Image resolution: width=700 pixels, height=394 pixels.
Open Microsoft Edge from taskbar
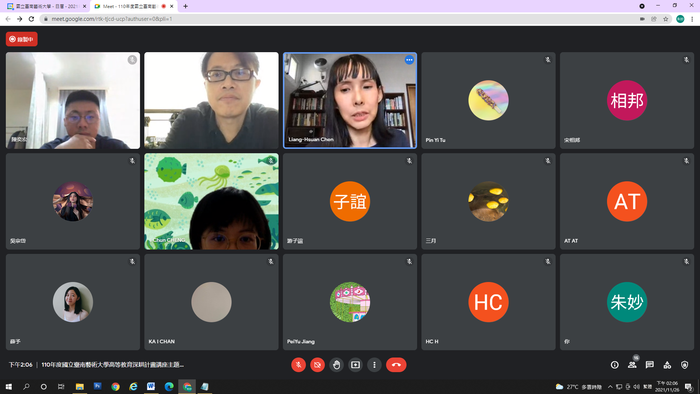[169, 386]
